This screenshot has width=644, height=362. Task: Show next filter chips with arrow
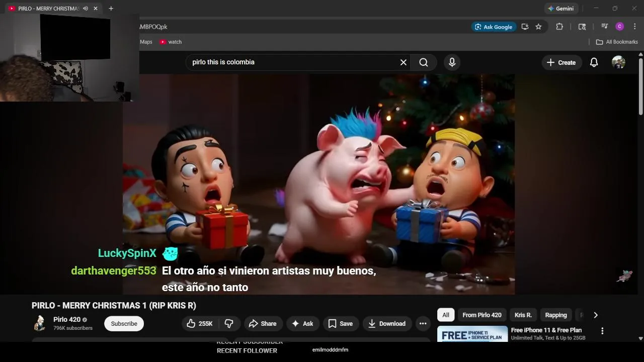coord(596,315)
